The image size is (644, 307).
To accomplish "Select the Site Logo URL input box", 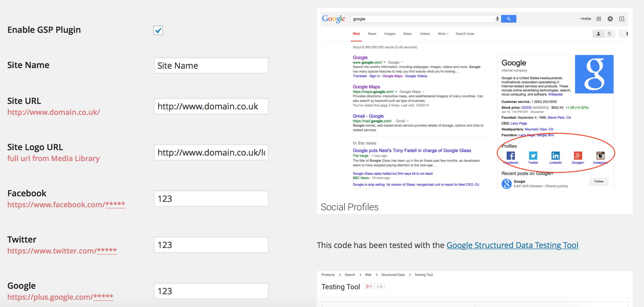I will 211,152.
